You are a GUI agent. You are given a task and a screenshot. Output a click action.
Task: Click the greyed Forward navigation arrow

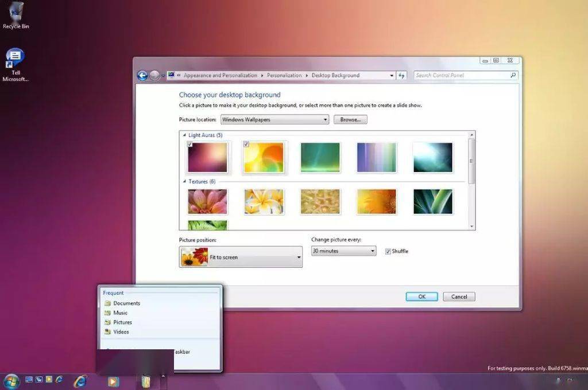coord(154,76)
